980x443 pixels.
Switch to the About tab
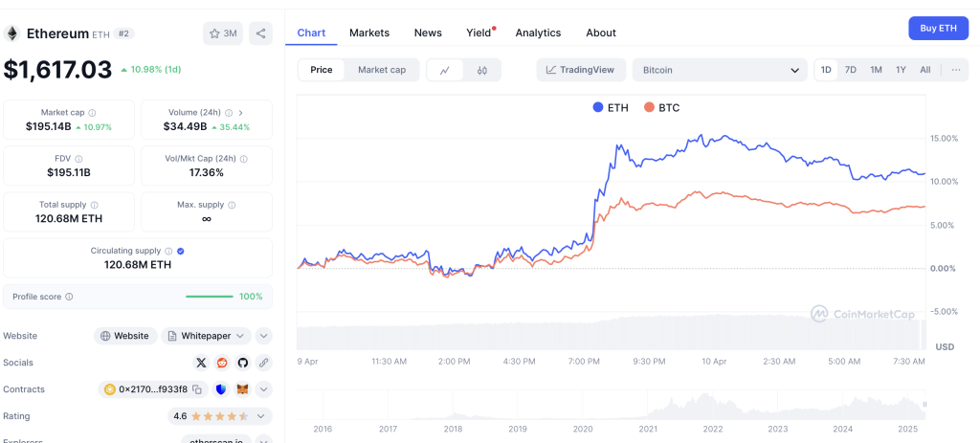[x=601, y=33]
